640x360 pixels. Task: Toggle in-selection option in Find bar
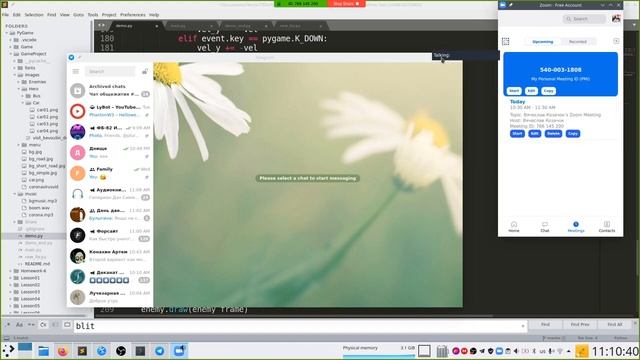[55, 325]
